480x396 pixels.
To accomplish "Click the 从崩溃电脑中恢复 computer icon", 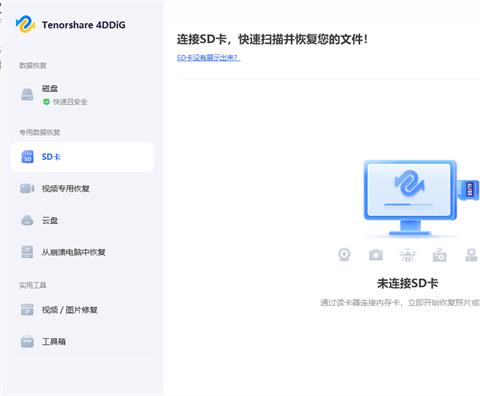I will 27,252.
